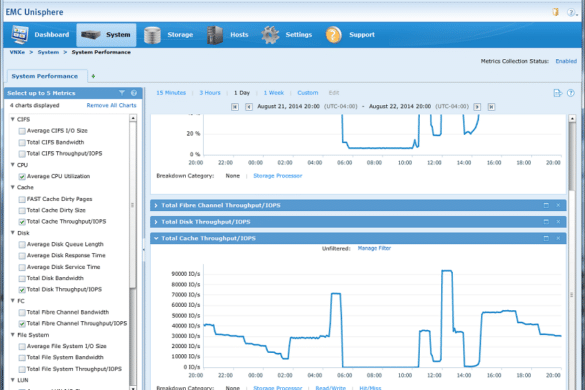Open the Storage disk stack icon

(x=152, y=35)
